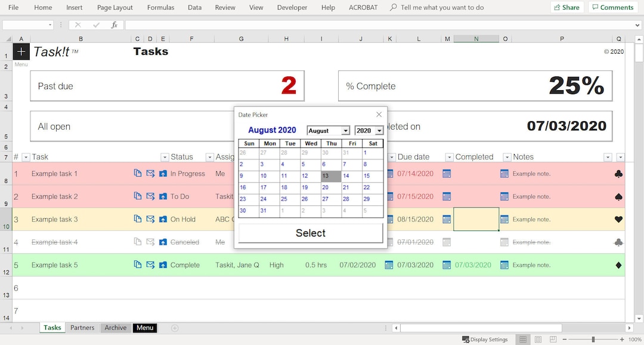Click spade suit icon on Example task 2 row
The width and height of the screenshot is (644, 345).
pyautogui.click(x=618, y=196)
